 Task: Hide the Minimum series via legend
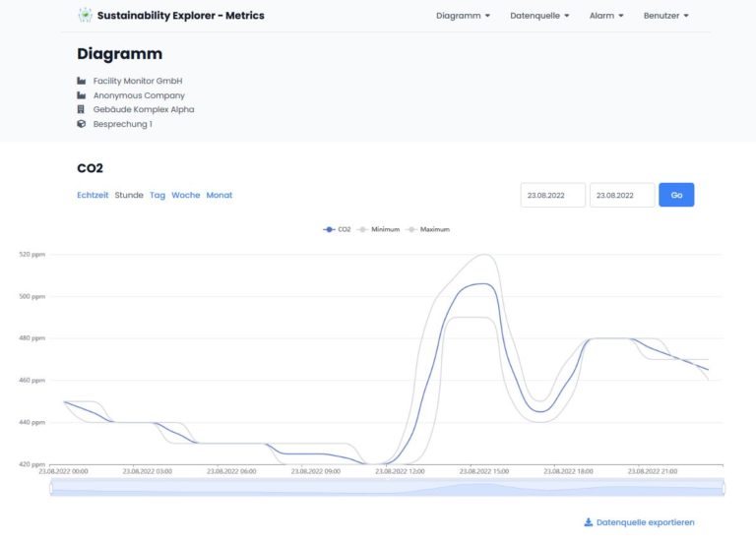379,229
